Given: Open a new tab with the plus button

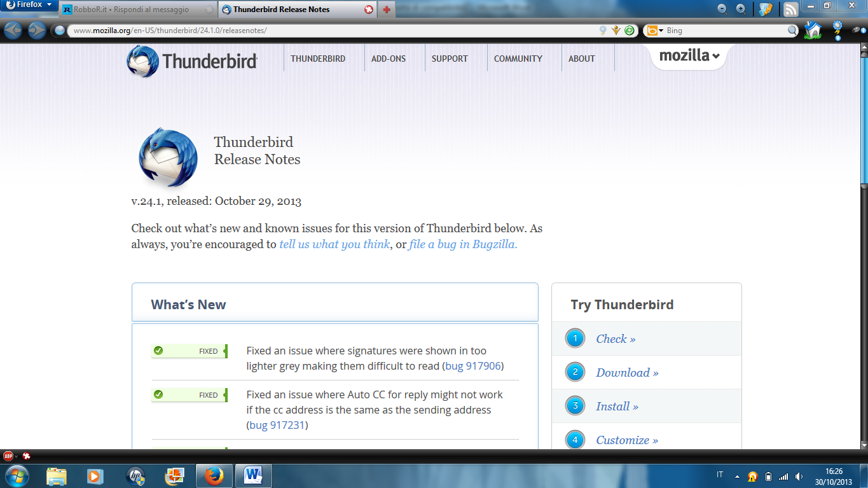Looking at the screenshot, I should (386, 10).
